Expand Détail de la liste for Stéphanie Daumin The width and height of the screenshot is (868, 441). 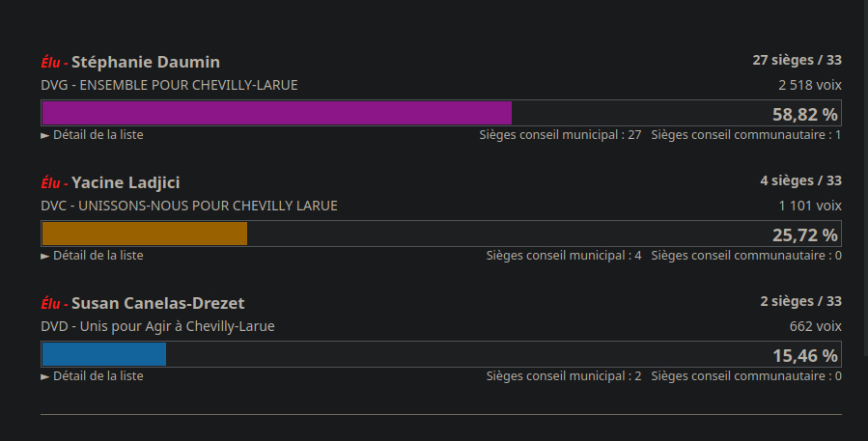[x=93, y=135]
